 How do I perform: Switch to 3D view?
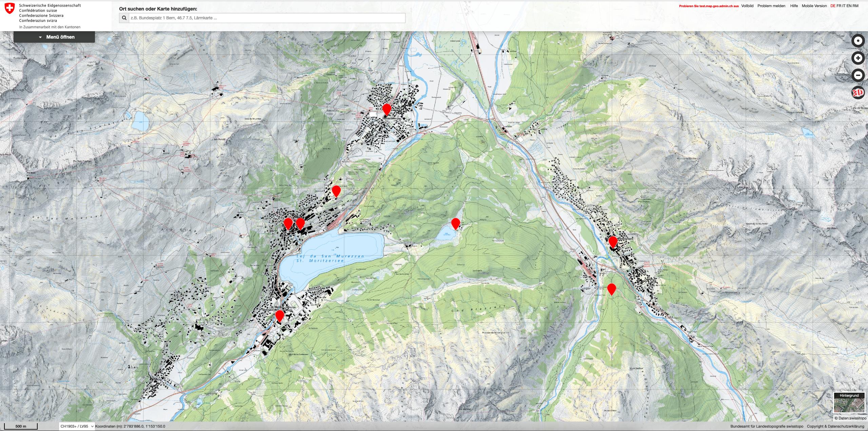point(858,93)
